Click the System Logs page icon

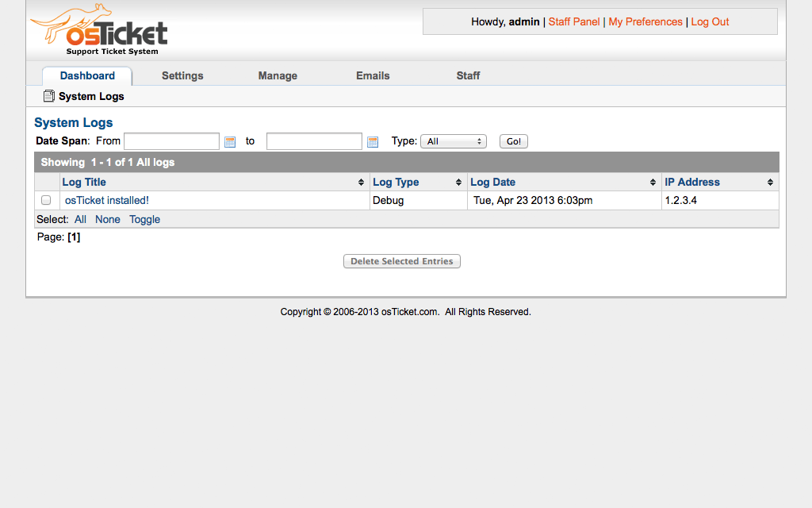point(49,96)
